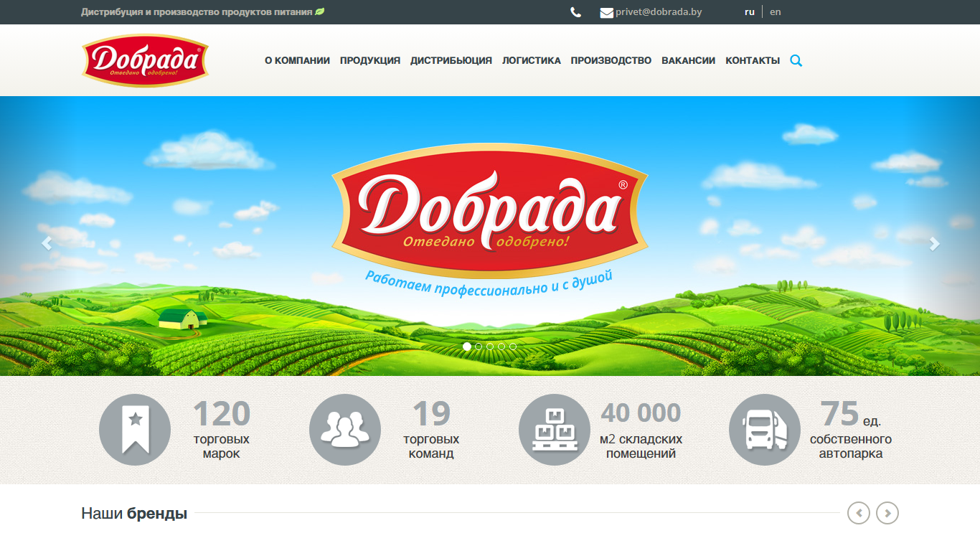
Task: Open the О КОМПАНИИ menu
Action: [297, 61]
